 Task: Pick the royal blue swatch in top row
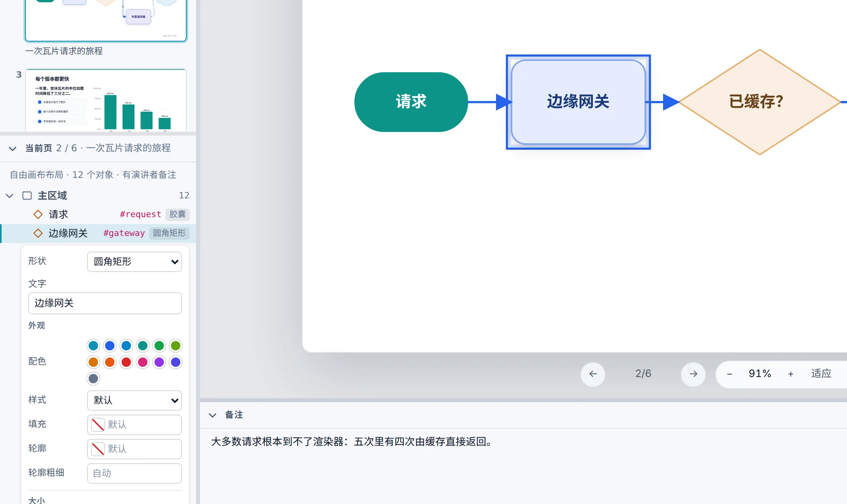click(110, 346)
